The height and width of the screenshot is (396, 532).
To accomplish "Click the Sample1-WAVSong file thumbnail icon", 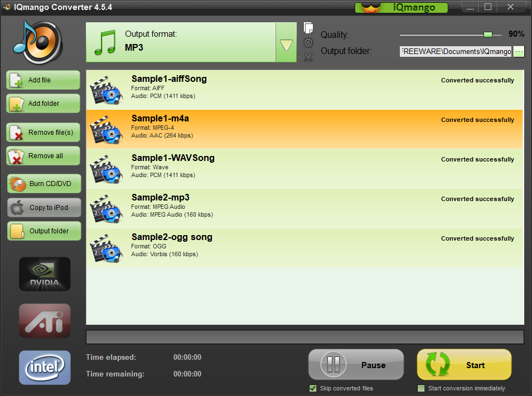I will (x=106, y=170).
